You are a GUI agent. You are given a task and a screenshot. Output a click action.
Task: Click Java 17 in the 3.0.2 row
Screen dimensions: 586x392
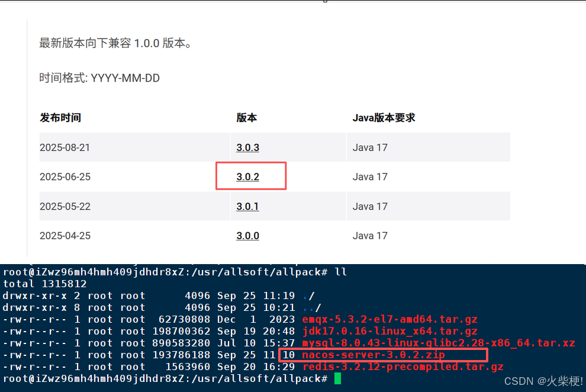tap(370, 176)
